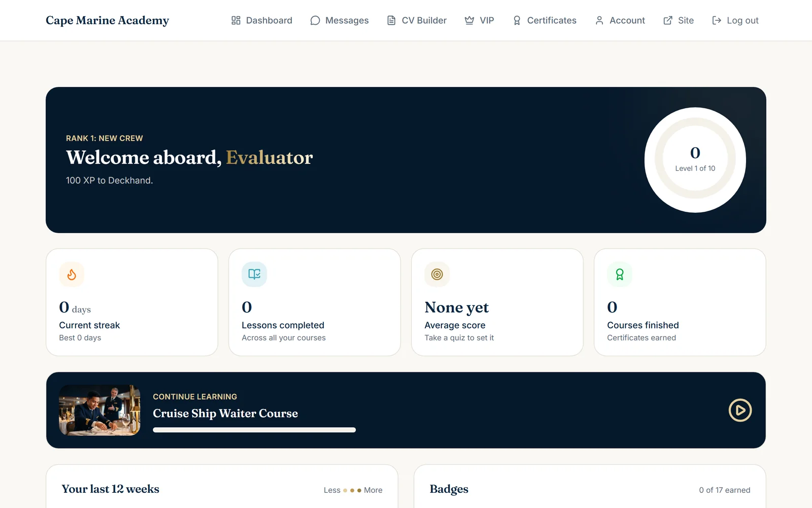812x508 pixels.
Task: Click the "0 of 17 earned" count
Action: (725, 490)
